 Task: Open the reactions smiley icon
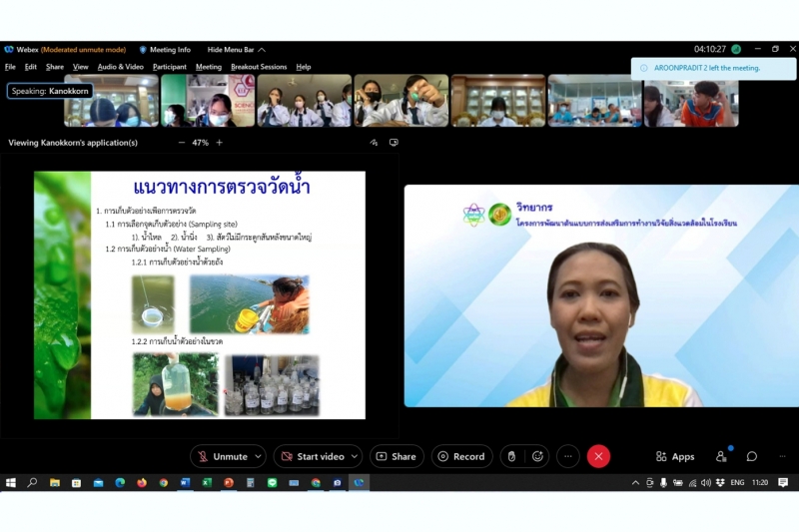(538, 456)
